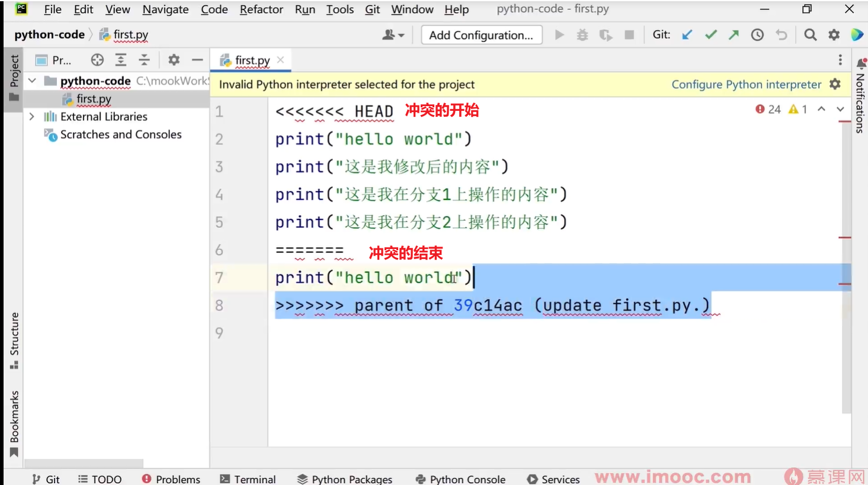The image size is (868, 485).
Task: Open editor tab options three-dot menu
Action: pos(840,60)
